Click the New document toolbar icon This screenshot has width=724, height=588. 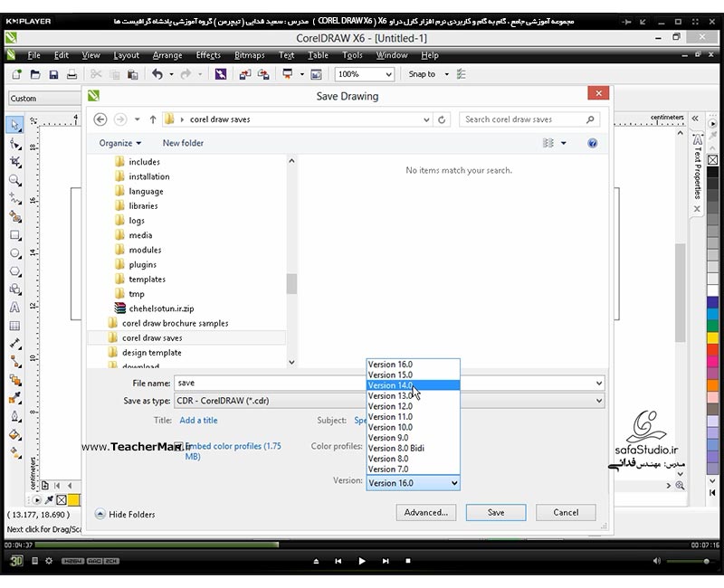pyautogui.click(x=16, y=74)
